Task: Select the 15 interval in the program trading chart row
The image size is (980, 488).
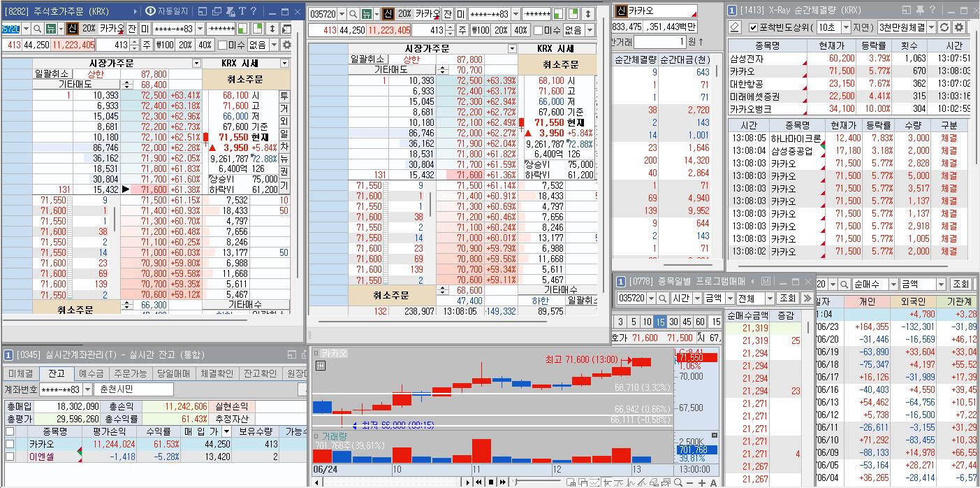Action: [x=660, y=322]
